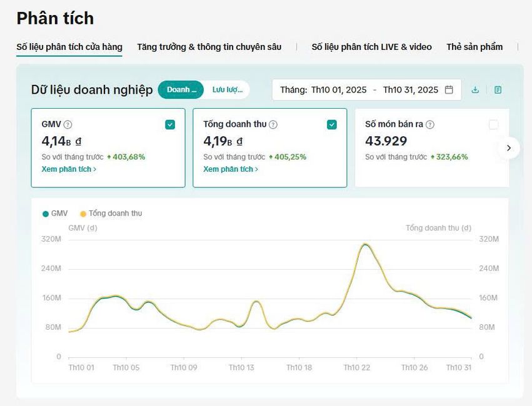
Task: Uncheck the Tổng doanh thu checkbox
Action: click(x=332, y=124)
